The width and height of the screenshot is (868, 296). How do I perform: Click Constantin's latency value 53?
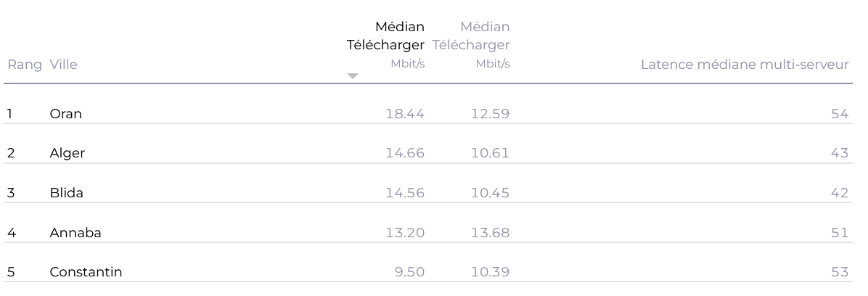(x=840, y=272)
